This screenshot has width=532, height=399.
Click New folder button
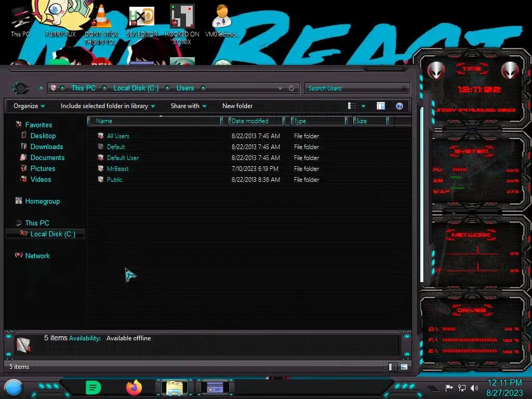click(x=237, y=106)
